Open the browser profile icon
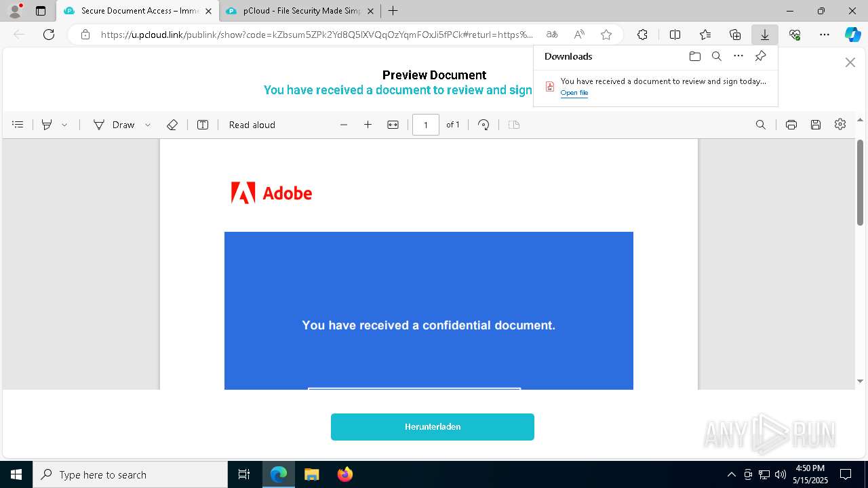Image resolution: width=868 pixels, height=488 pixels. tap(14, 11)
